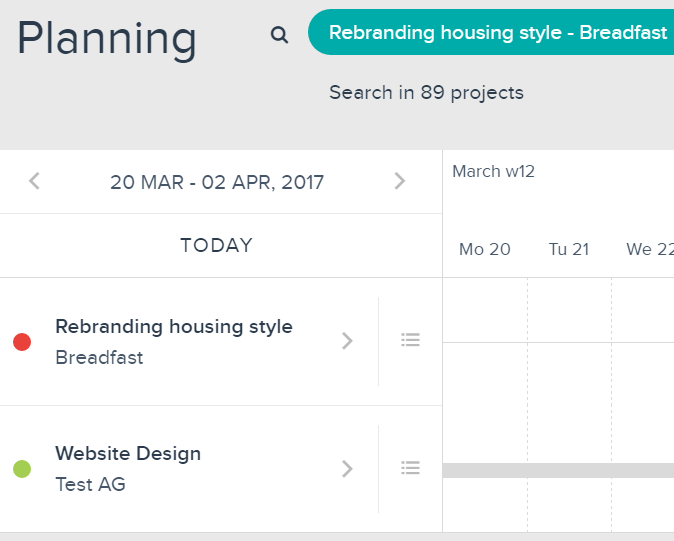Open the Rebranding housing style project name
Image resolution: width=674 pixels, height=541 pixels.
point(174,327)
